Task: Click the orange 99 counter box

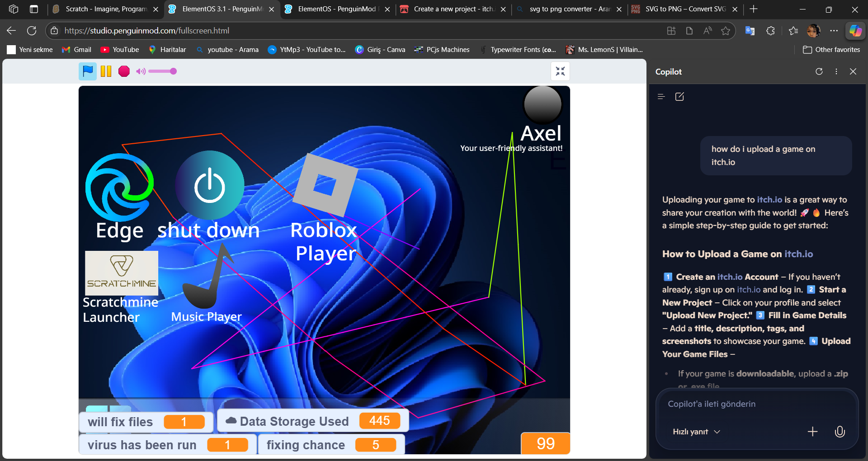Action: [x=546, y=443]
